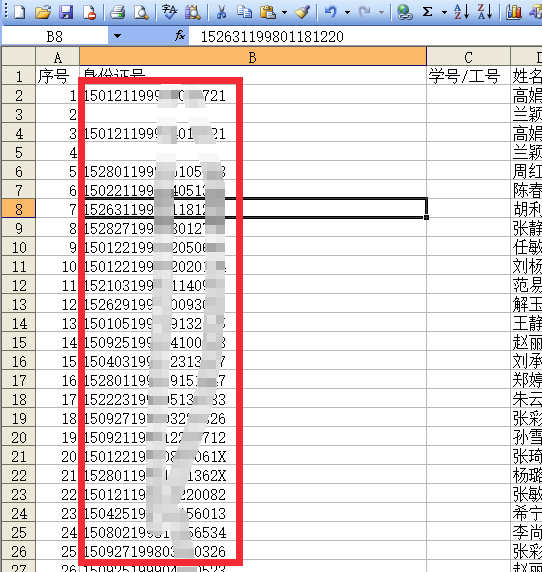Click into the formula bar contents
This screenshot has height=572, width=542.
pyautogui.click(x=365, y=36)
